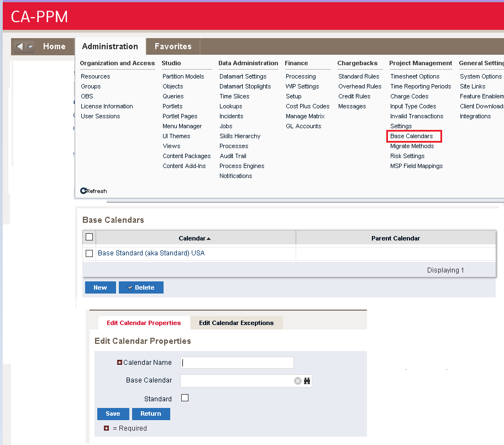504x445 pixels.
Task: Select Base Calendars under Project Management
Action: [411, 136]
